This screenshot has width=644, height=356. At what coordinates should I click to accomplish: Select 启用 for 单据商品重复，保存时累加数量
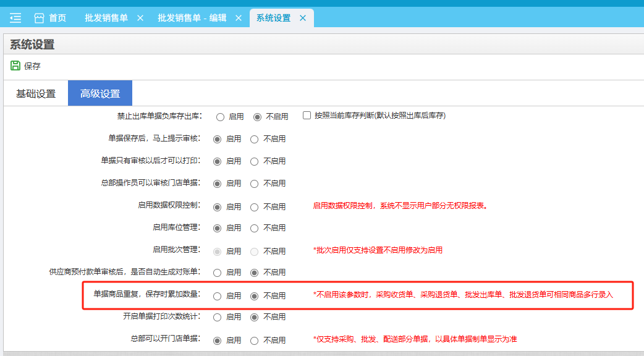click(x=218, y=296)
